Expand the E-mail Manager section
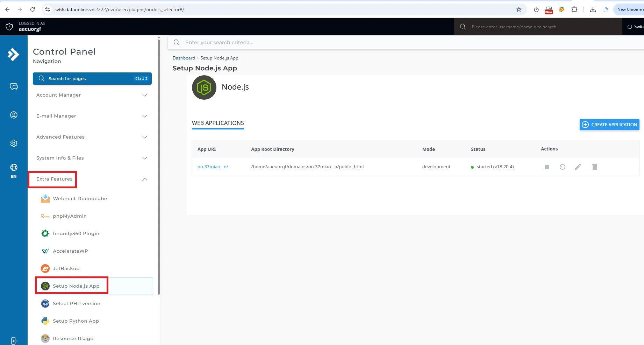This screenshot has width=644, height=345. [x=92, y=116]
